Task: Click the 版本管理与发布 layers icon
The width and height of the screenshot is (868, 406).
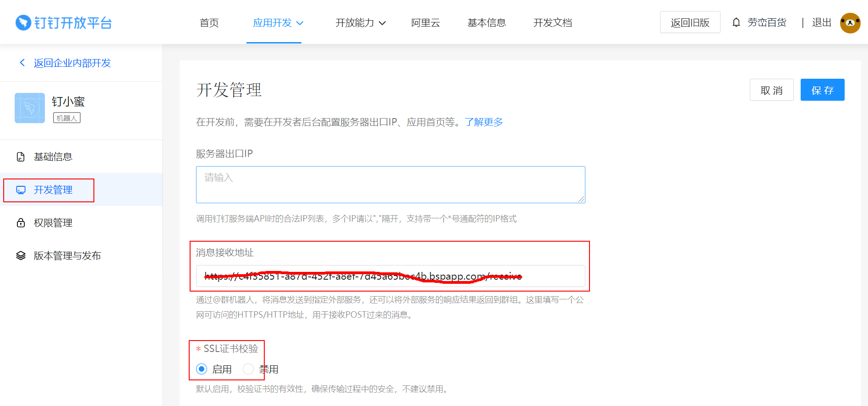Action: coord(21,256)
